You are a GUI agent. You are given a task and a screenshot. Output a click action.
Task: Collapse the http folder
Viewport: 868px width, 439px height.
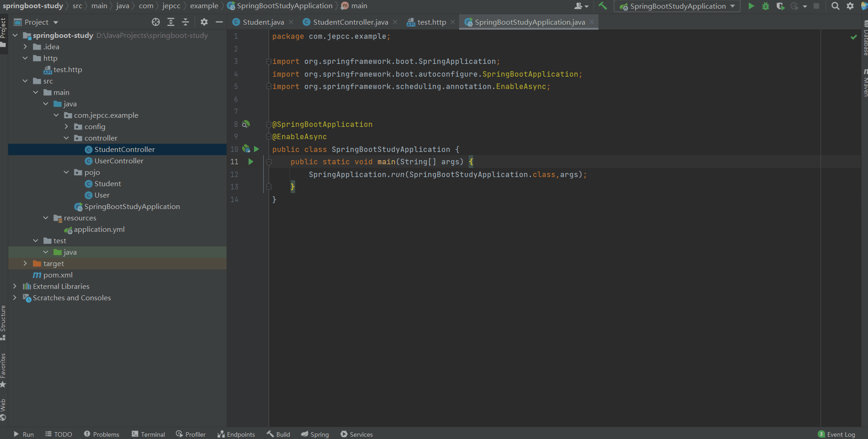(25, 58)
